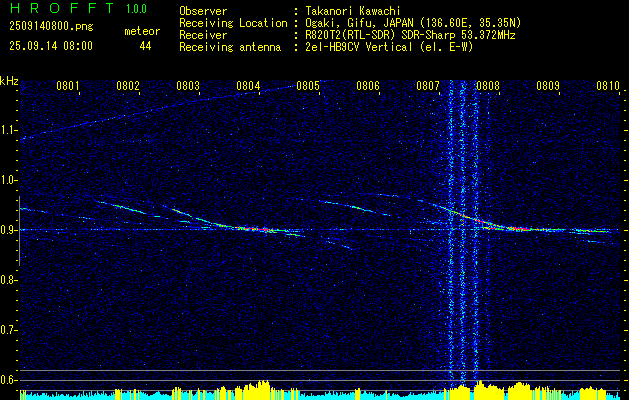
Task: Click the 0.9 frequency axis label
Action: (7, 230)
